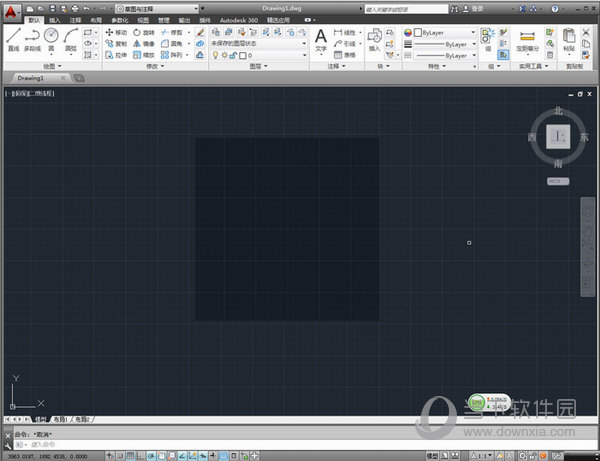
Task: Expand the Annotation (注释) panel
Action: 337,66
